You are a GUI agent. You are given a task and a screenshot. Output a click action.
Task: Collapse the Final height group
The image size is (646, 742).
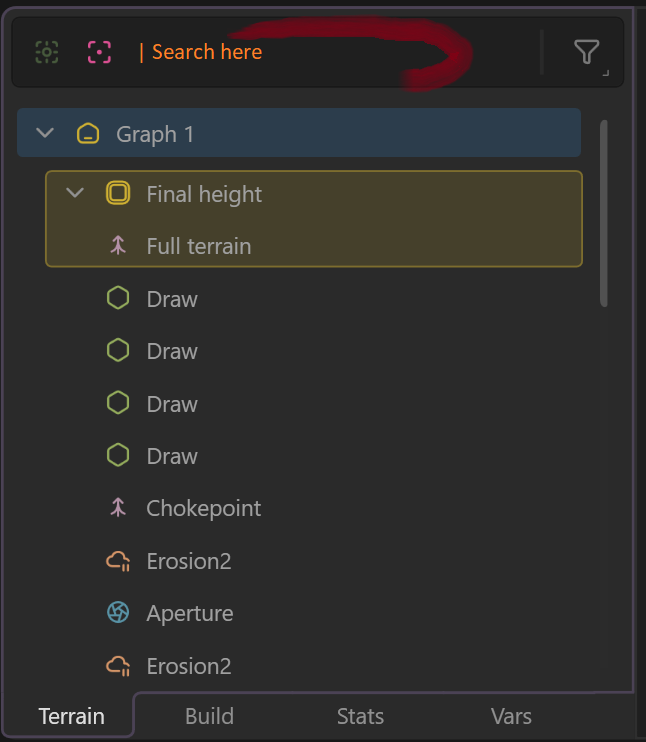(75, 194)
